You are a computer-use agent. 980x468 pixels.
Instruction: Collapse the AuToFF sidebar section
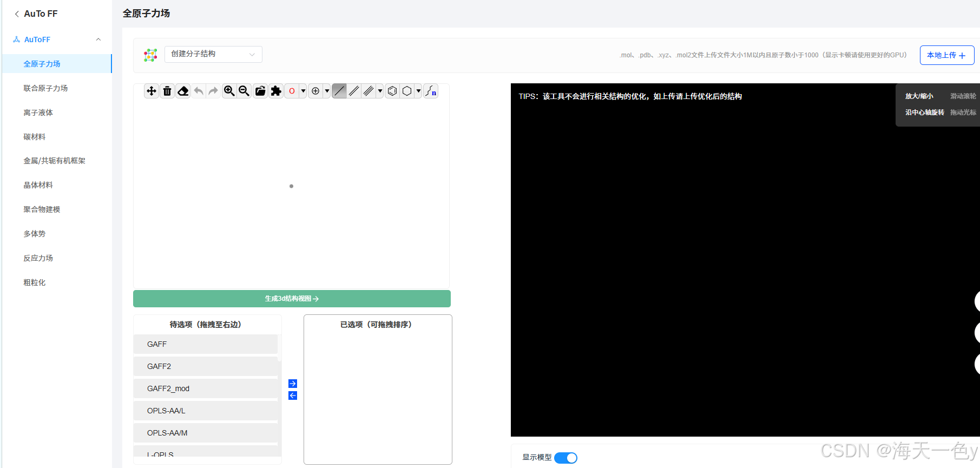(x=98, y=39)
